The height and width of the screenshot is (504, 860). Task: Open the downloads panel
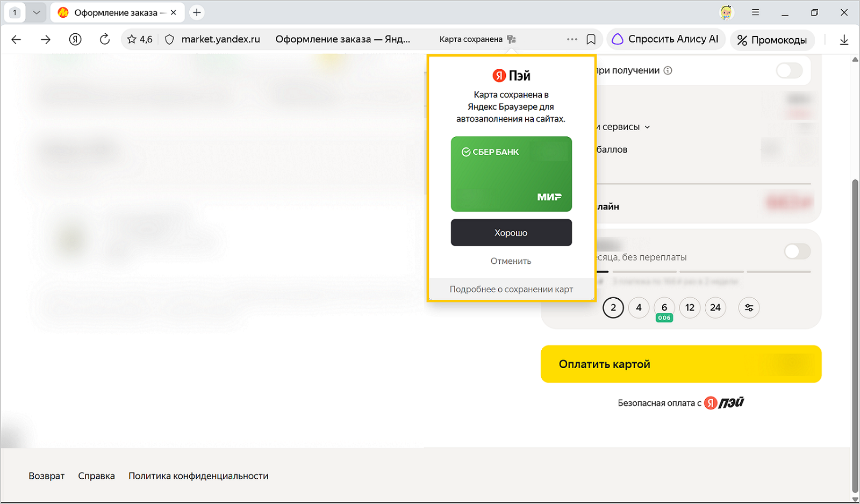[x=844, y=40]
